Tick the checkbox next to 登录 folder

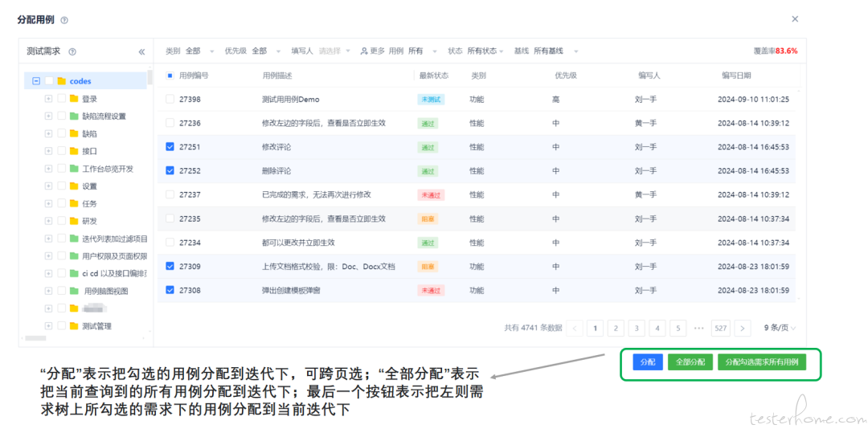(61, 99)
